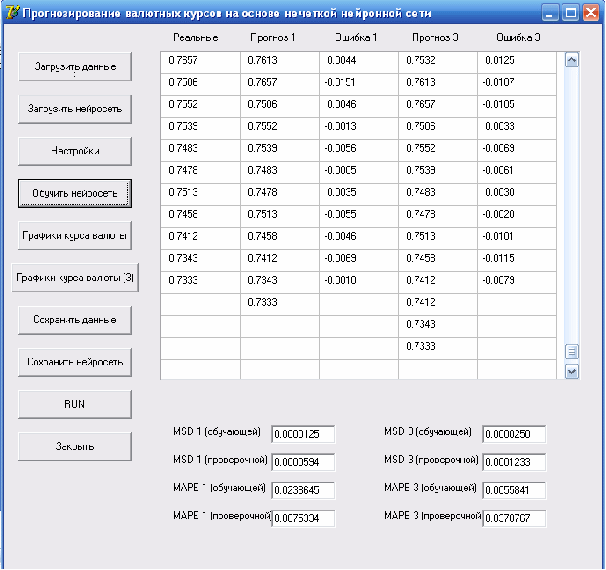This screenshot has height=570, width=606.
Task: Focus the MSD 1 (обучающей) field
Action: [x=303, y=434]
